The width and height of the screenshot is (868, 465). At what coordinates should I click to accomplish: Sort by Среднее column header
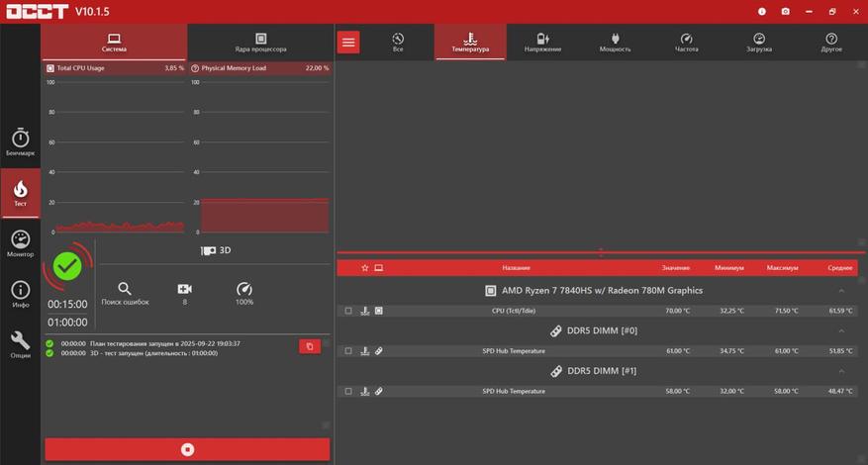(839, 268)
